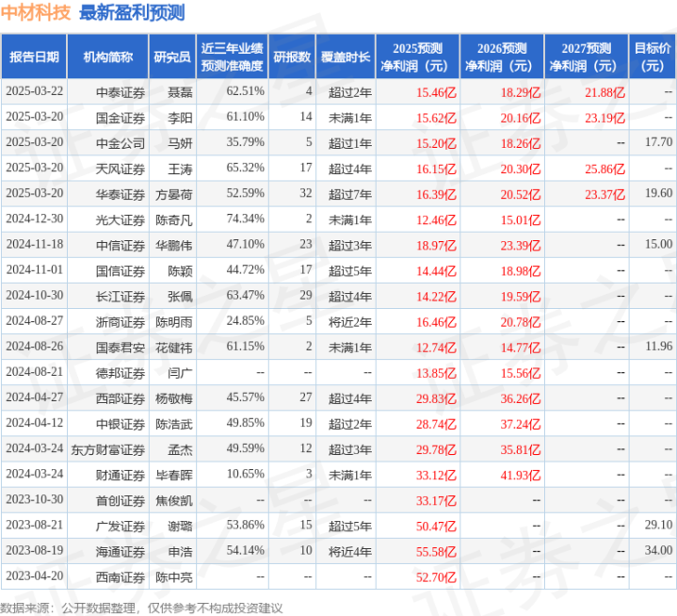Click target price 15.00
The image size is (677, 616).
click(658, 244)
